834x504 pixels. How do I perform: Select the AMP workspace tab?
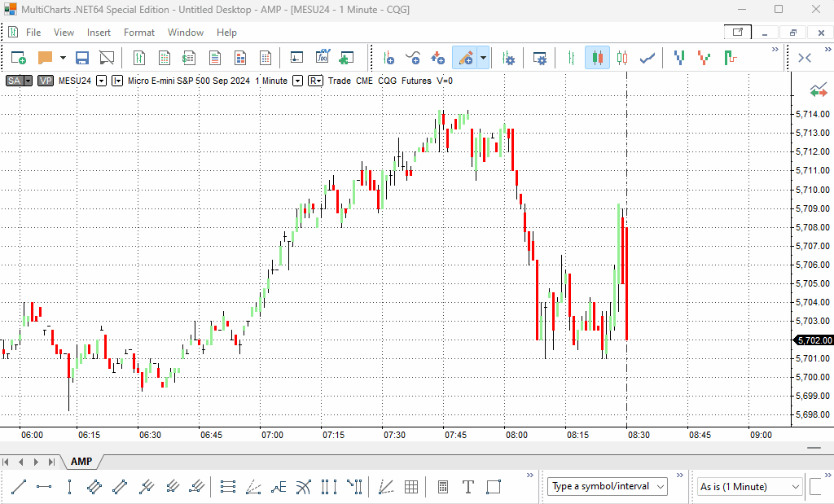coord(81,462)
